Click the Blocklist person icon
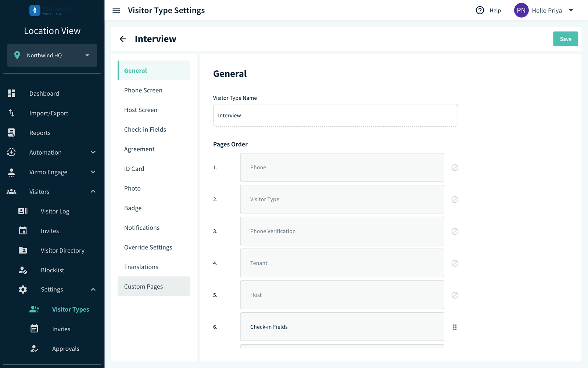 [x=23, y=270]
